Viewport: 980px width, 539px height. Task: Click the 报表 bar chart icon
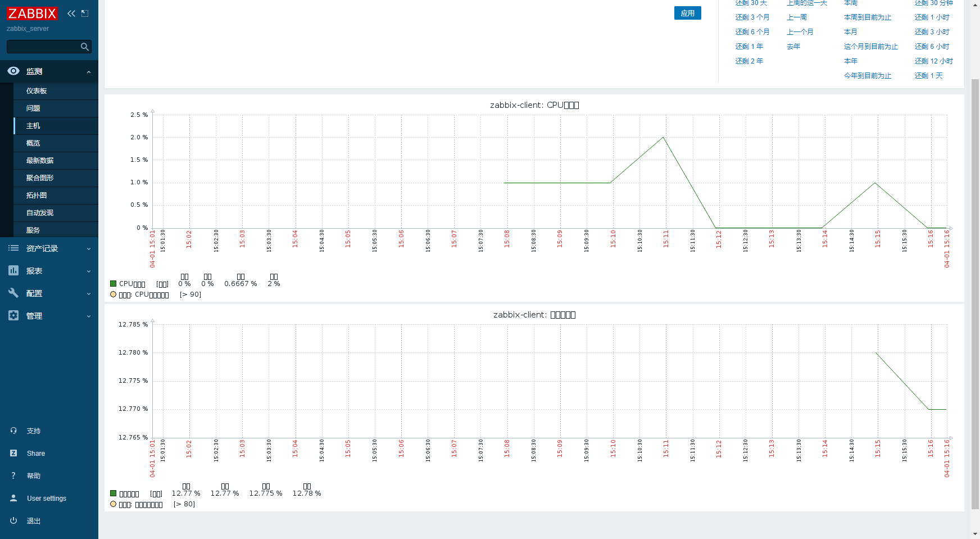coord(13,271)
